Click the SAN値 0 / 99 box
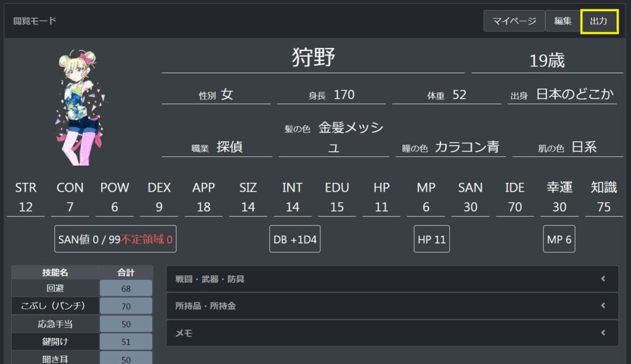The height and width of the screenshot is (364, 631). click(x=115, y=239)
